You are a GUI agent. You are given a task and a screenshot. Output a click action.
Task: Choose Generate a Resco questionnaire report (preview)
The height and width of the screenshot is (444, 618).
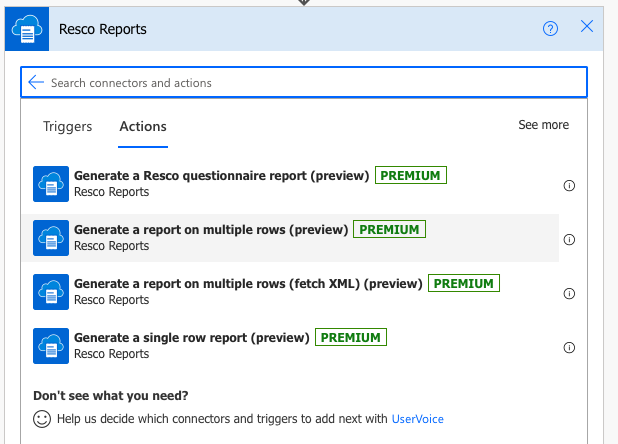290,184
